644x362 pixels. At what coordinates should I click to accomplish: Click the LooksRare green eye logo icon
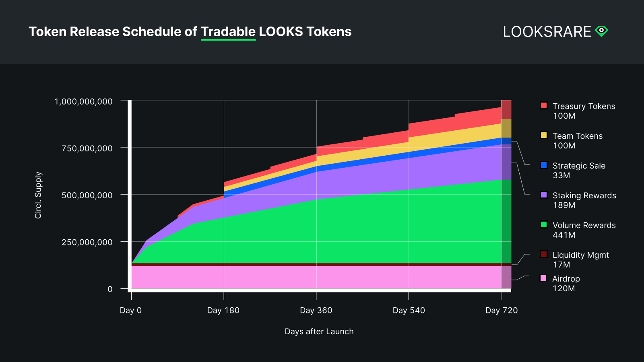601,31
